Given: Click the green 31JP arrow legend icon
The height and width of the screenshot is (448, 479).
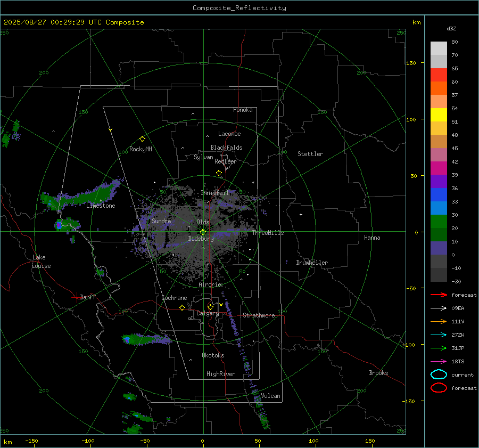Looking at the screenshot, I should pyautogui.click(x=439, y=348).
